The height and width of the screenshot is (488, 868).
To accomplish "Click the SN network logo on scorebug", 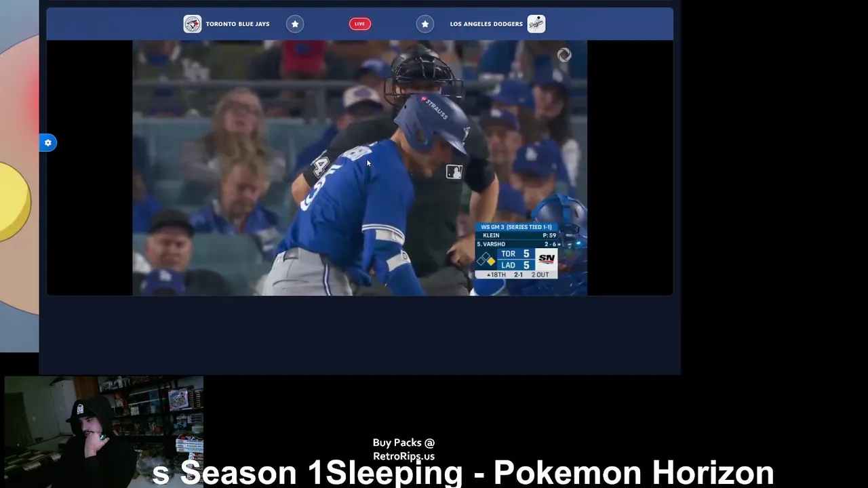I will (x=547, y=258).
